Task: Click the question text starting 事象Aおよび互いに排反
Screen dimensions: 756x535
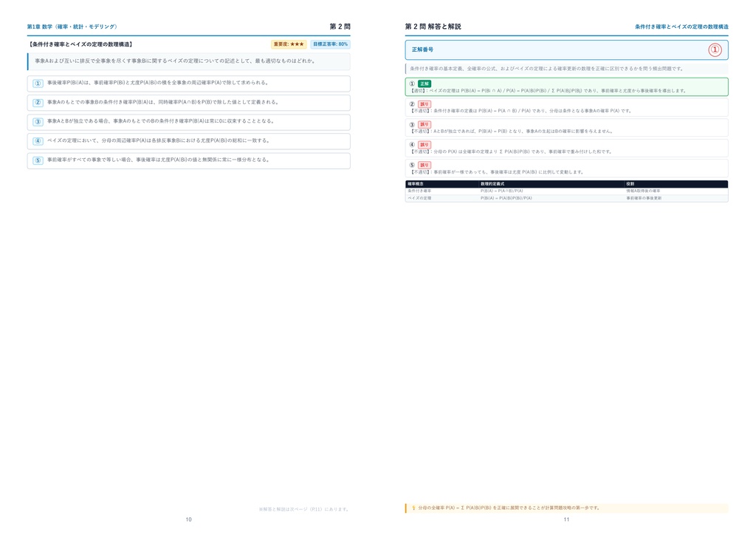Action: [176, 61]
